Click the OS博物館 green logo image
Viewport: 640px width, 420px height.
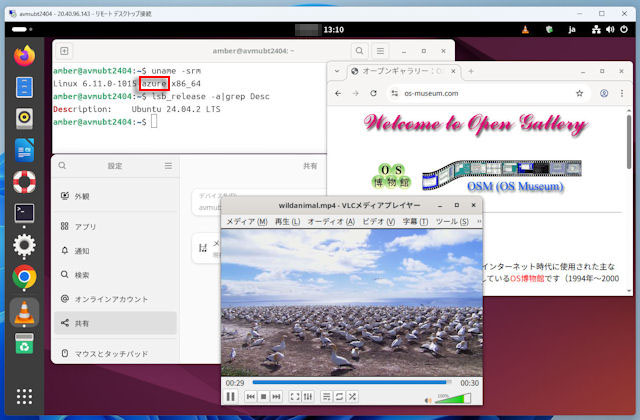coord(391,176)
